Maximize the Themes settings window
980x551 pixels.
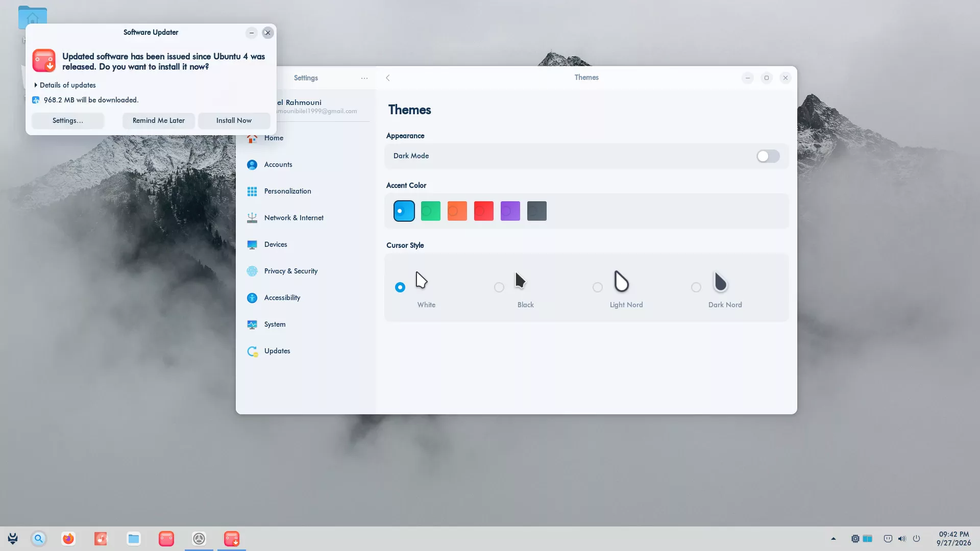767,78
